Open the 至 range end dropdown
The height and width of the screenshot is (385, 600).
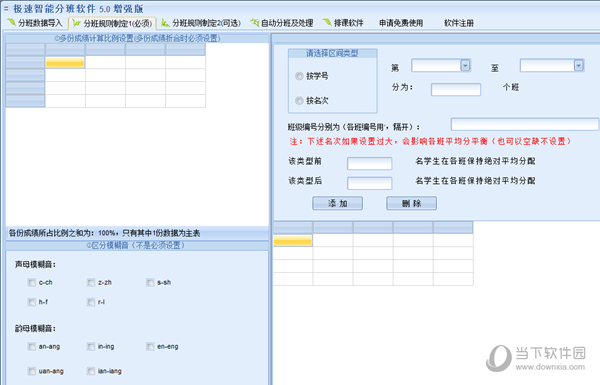579,66
